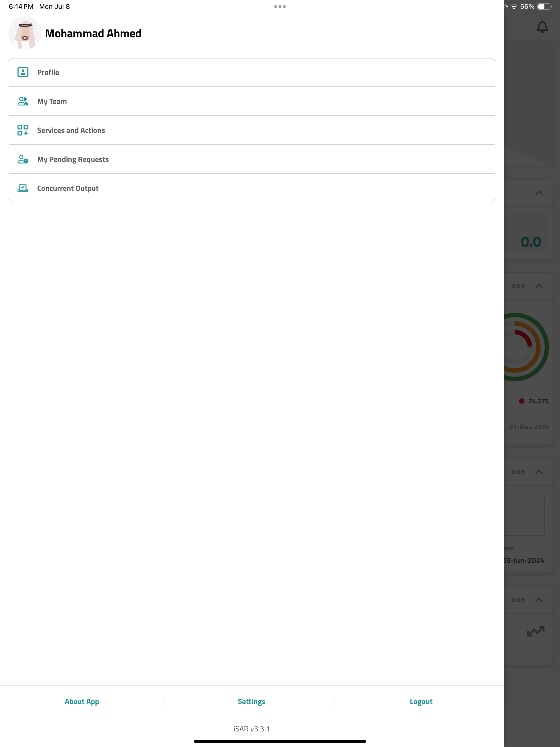Tap the home indicator bar
The image size is (560, 747).
(x=280, y=741)
